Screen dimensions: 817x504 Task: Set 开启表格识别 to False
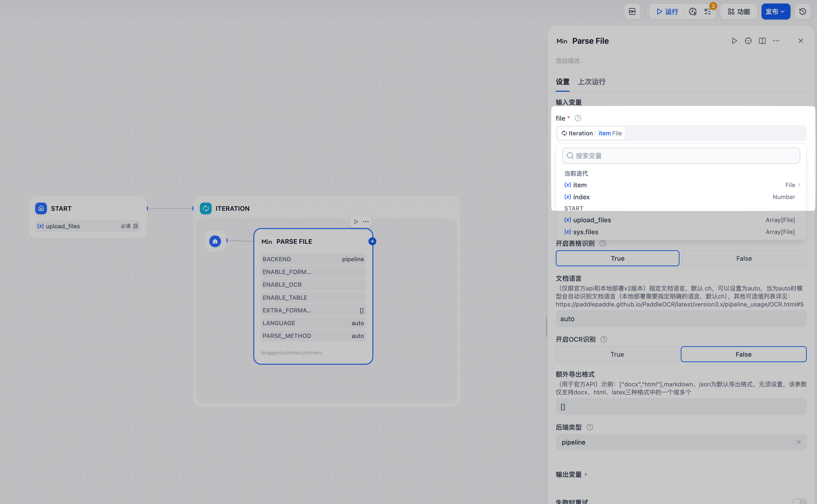coord(743,258)
